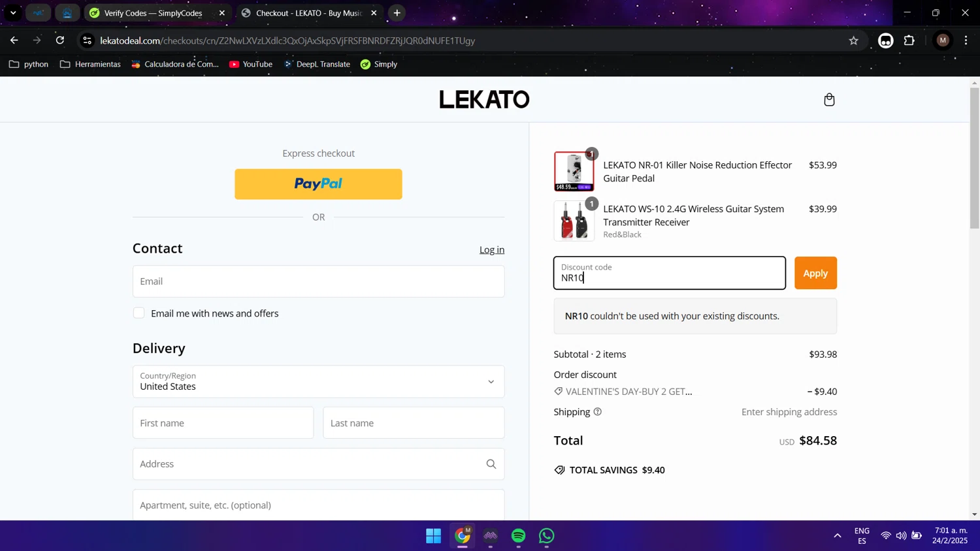Open the Calculadora de Com... bookmark
Viewport: 980px width, 551px height.
(175, 64)
